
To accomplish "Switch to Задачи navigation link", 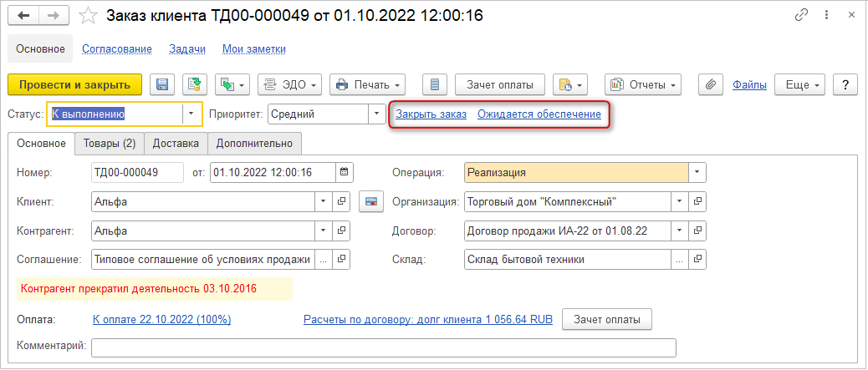I will (x=187, y=48).
